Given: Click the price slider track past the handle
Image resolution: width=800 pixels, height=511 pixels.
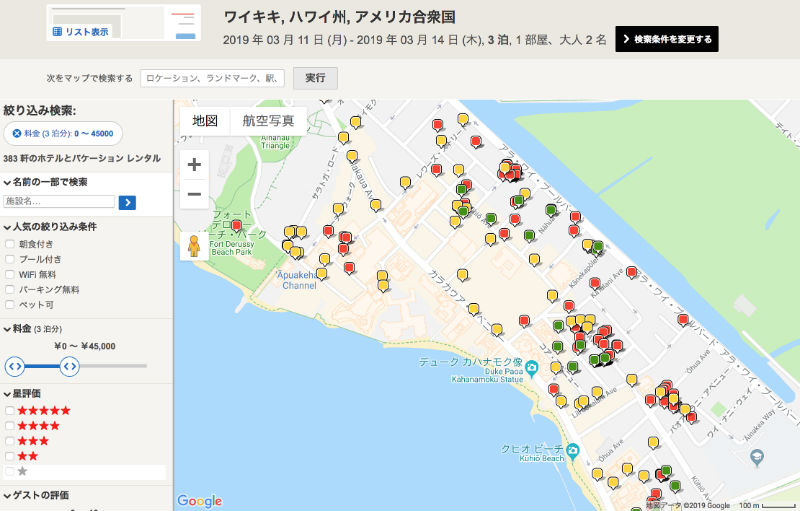Looking at the screenshot, I should [x=113, y=366].
